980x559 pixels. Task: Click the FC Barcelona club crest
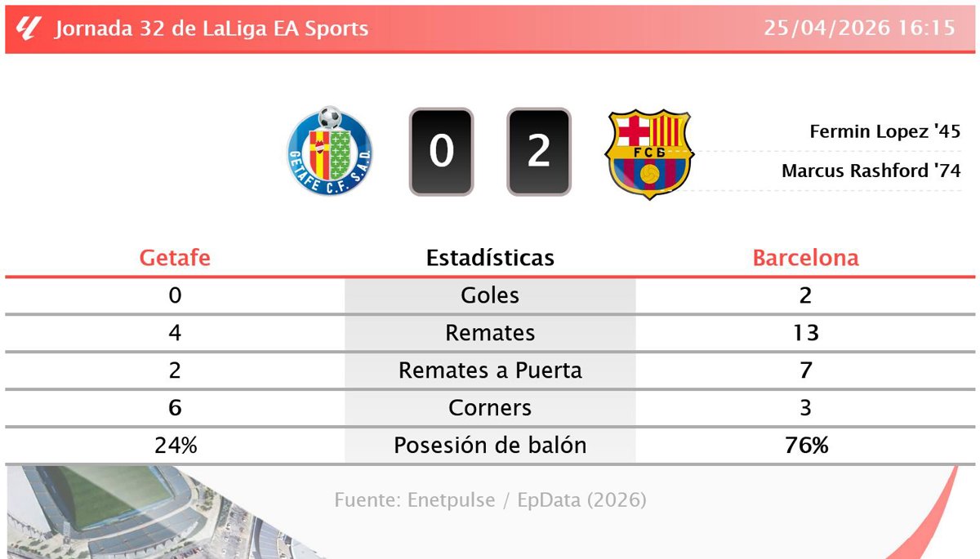(x=648, y=153)
